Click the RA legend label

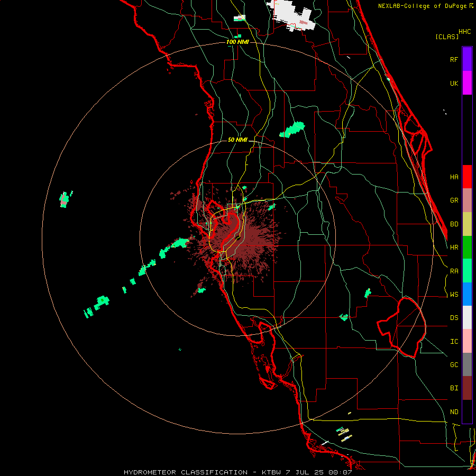(454, 271)
